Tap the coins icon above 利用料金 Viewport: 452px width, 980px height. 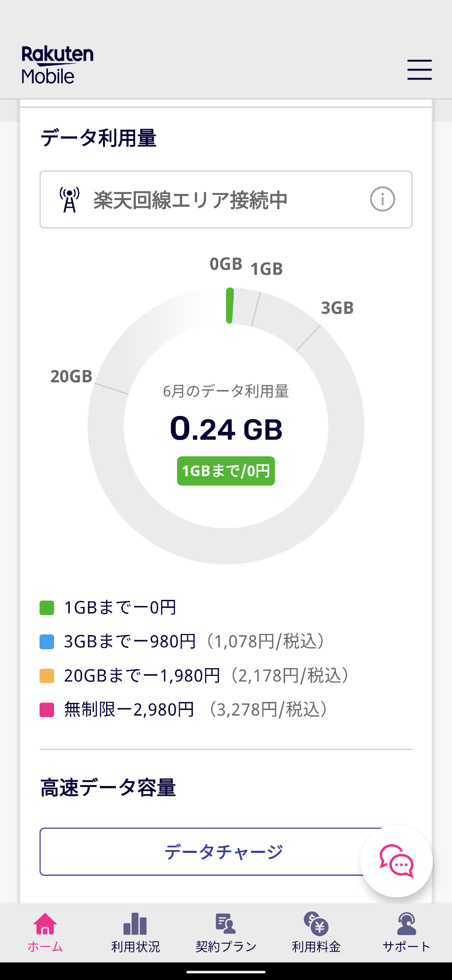315,924
